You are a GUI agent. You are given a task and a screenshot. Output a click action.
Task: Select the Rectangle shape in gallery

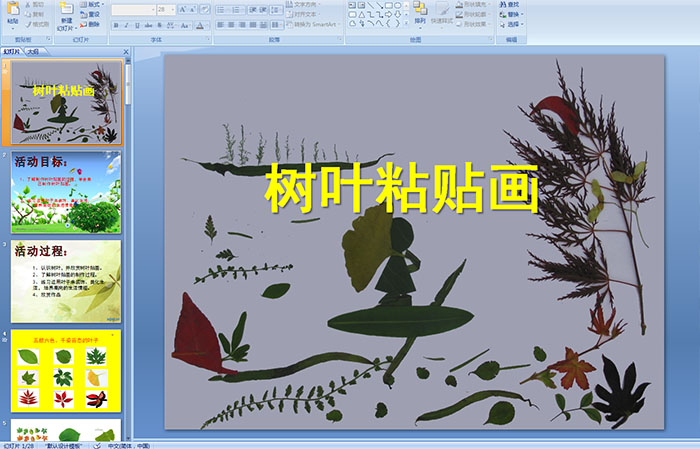(x=389, y=5)
